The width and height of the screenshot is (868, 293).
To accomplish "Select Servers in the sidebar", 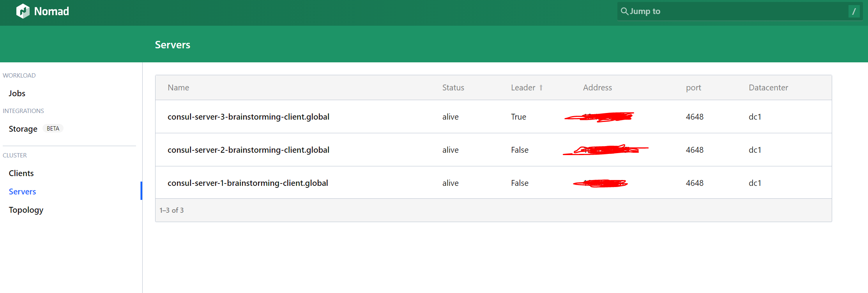I will [22, 191].
